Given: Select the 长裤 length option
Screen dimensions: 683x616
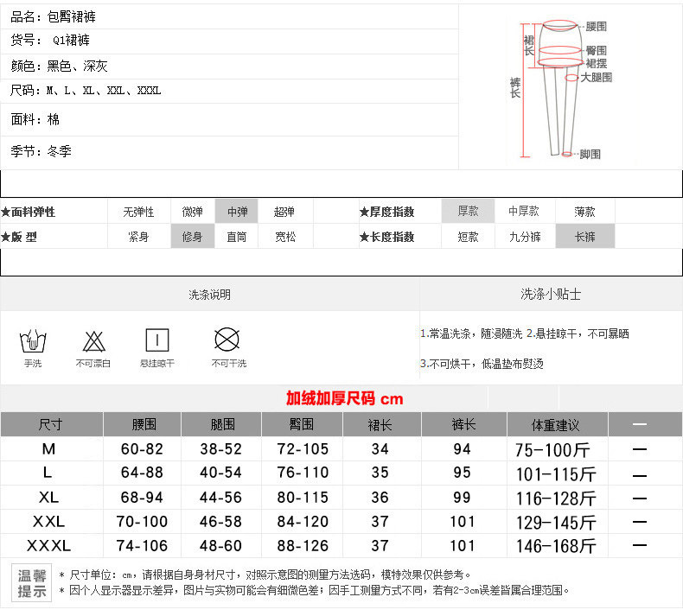Looking at the screenshot, I should (x=585, y=237).
